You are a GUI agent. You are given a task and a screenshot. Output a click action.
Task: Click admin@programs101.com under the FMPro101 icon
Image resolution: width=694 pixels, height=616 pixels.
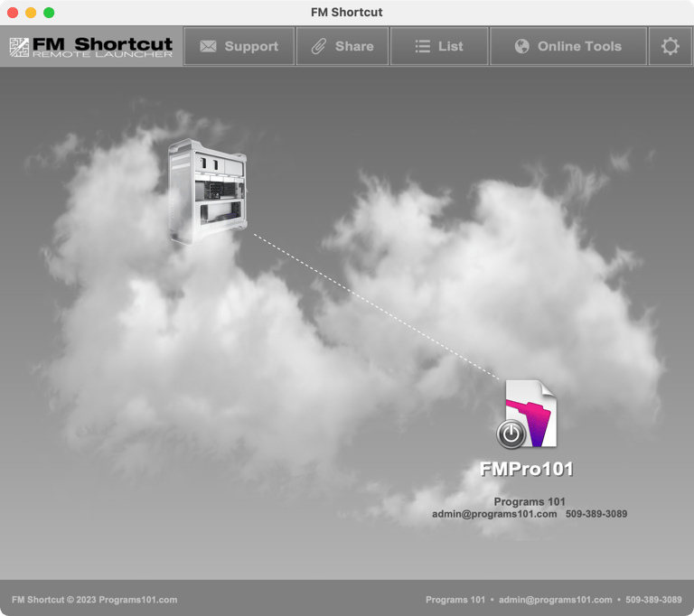coord(494,514)
